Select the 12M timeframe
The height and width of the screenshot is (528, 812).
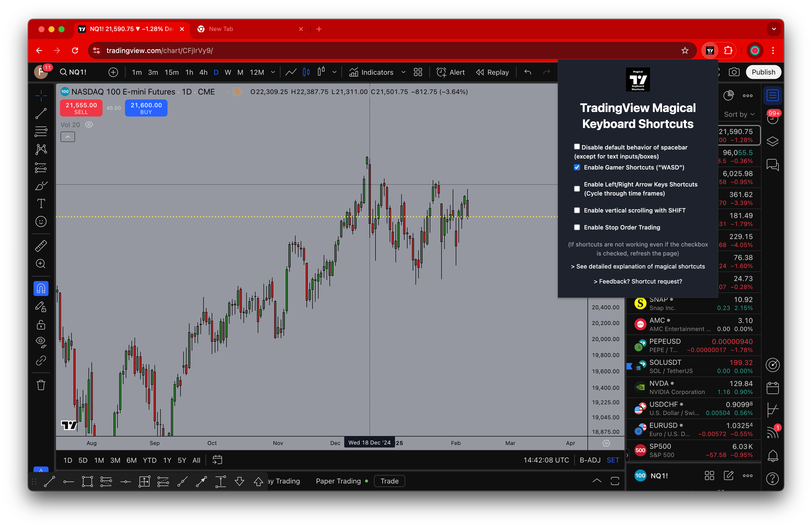tap(257, 72)
